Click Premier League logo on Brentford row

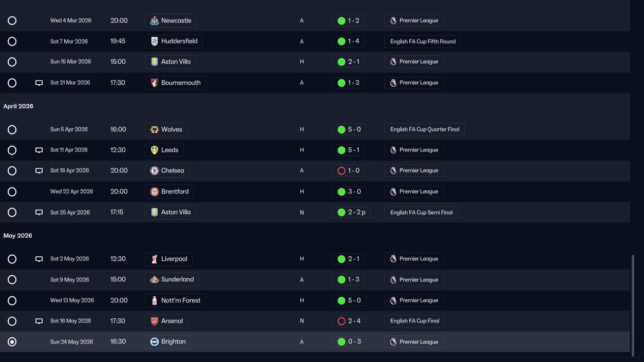click(x=393, y=192)
